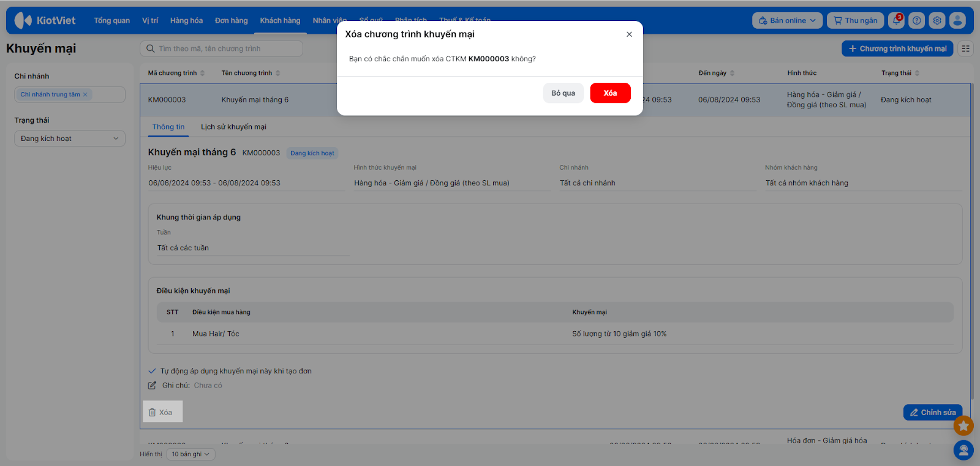Expand the Trạng thái status dropdown

(x=69, y=139)
